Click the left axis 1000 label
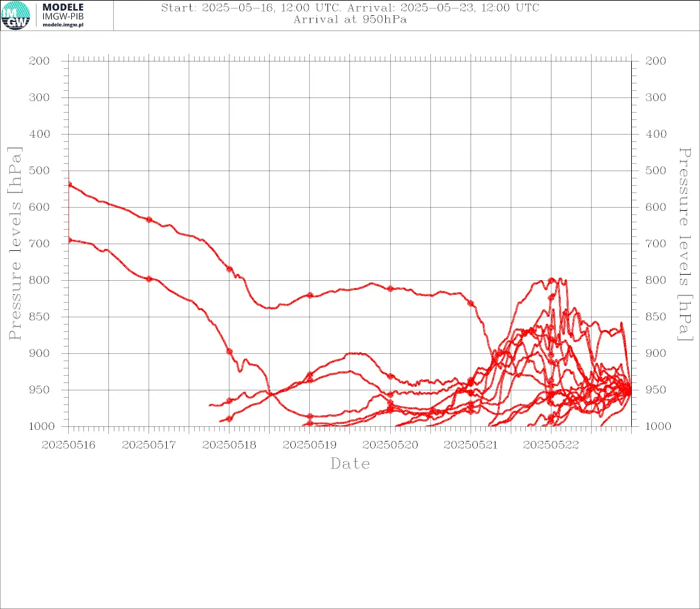Viewport: 700px width, 609px height. [42, 426]
